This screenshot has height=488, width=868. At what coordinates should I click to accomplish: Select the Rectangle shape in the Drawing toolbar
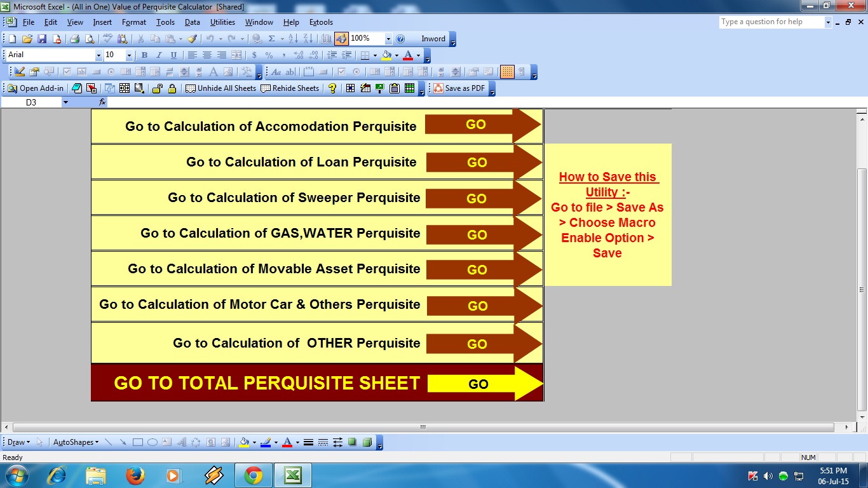click(x=137, y=442)
